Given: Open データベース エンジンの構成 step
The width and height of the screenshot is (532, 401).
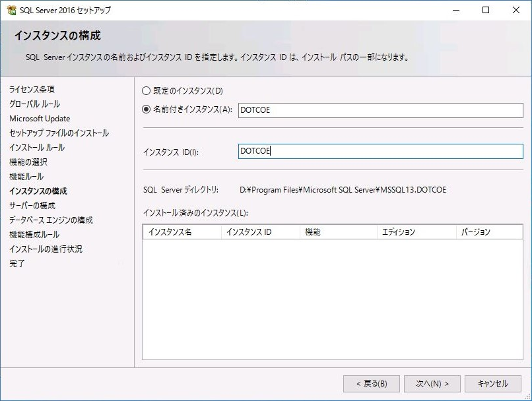Looking at the screenshot, I should coord(51,220).
